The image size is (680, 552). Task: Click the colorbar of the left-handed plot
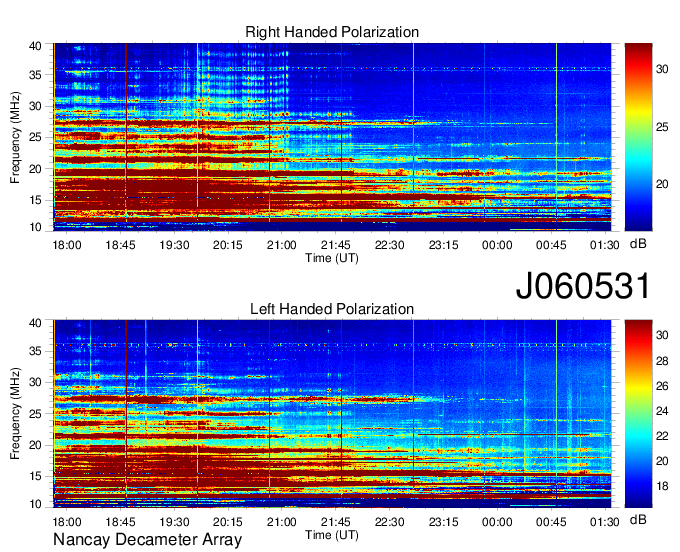click(638, 414)
